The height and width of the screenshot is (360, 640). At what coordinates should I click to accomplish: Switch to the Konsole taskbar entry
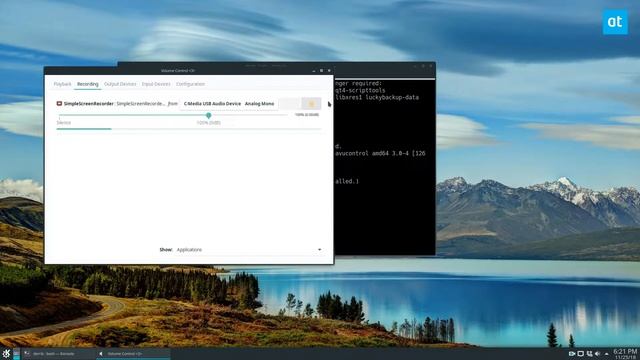point(58,353)
